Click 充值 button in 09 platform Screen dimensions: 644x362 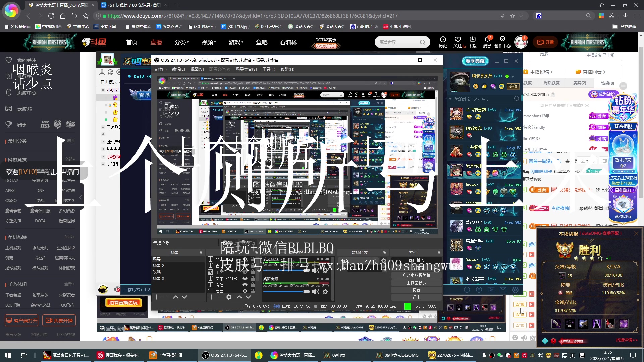[513, 86]
